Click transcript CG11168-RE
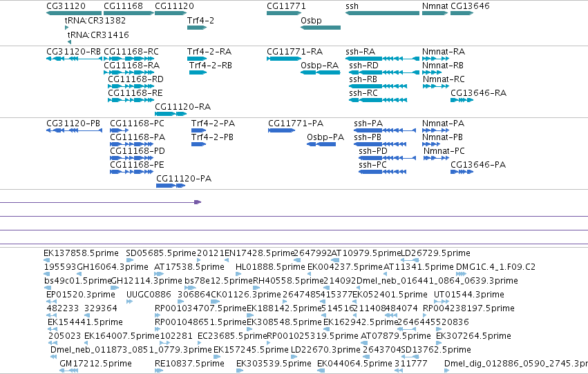Viewport: 588px width, 374px height. point(131,100)
